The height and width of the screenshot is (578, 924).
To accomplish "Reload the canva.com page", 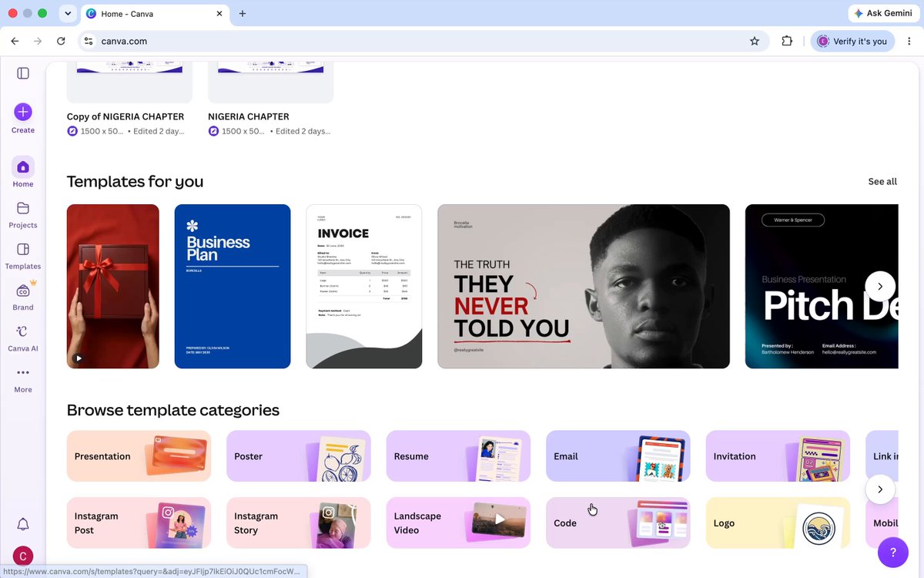I will [61, 42].
